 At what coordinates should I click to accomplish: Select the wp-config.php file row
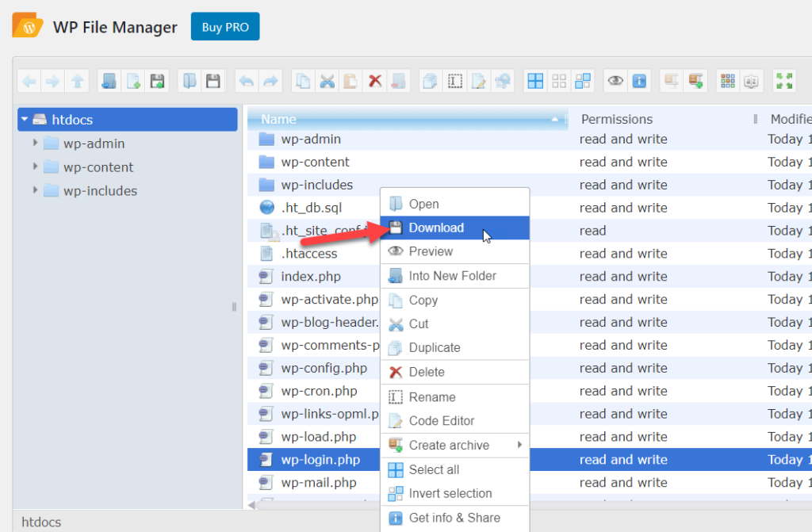coord(529,369)
